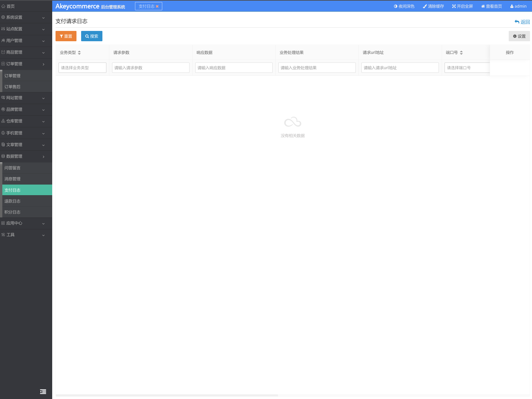Click 清除缓存 clear cache
The image size is (532, 399).
[x=433, y=6]
